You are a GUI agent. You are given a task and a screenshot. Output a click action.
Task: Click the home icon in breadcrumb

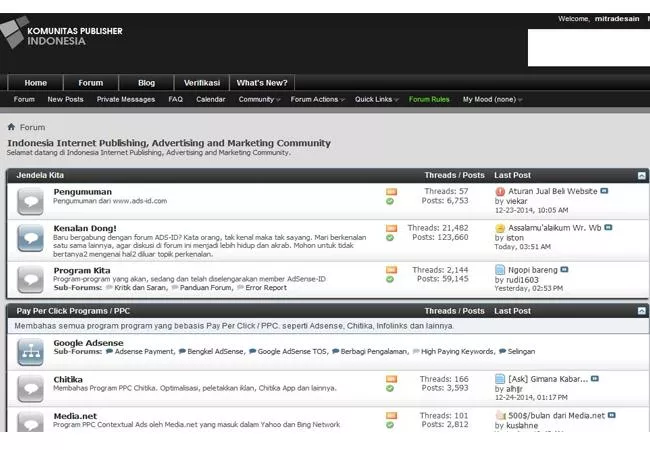(11, 127)
